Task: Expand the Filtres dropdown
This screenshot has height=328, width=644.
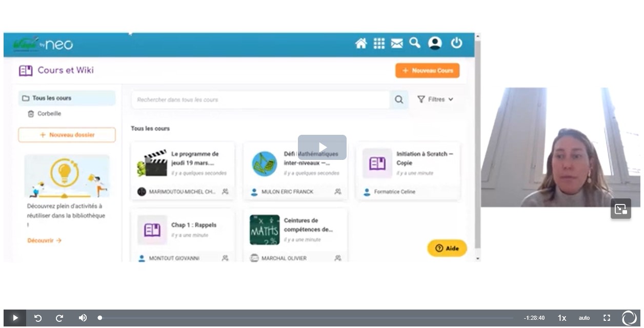Action: pyautogui.click(x=435, y=99)
